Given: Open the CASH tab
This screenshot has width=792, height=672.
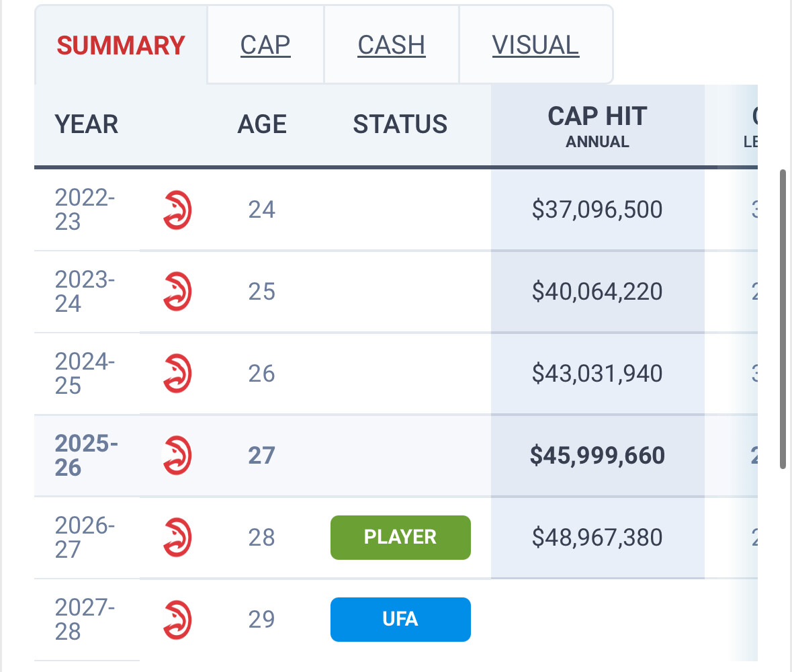Looking at the screenshot, I should [x=392, y=45].
